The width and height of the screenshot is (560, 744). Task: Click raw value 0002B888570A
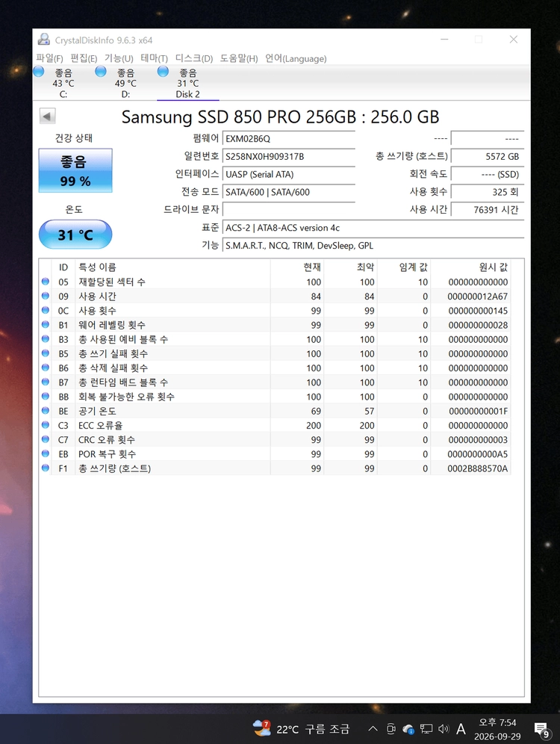[x=478, y=468]
